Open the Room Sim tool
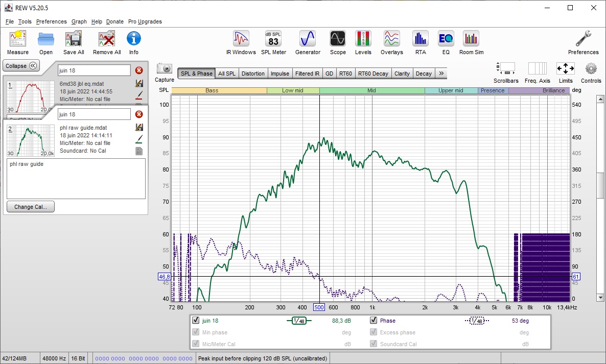606x364 pixels. pyautogui.click(x=471, y=42)
